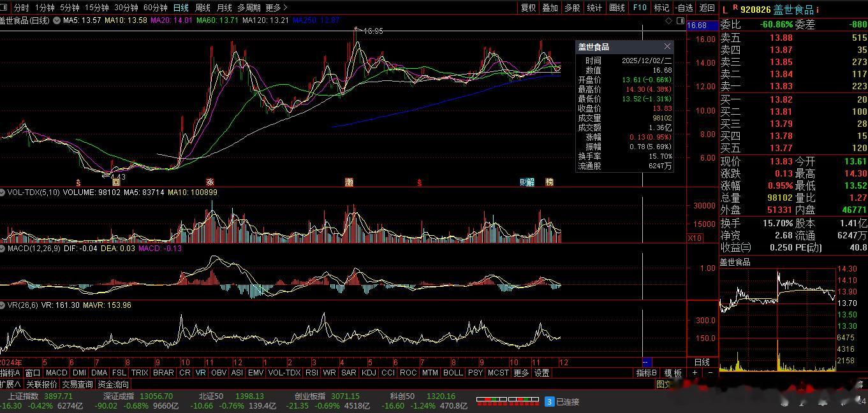Select the VR indicator tab
Viewport: 868px width, 413px height.
point(201,373)
